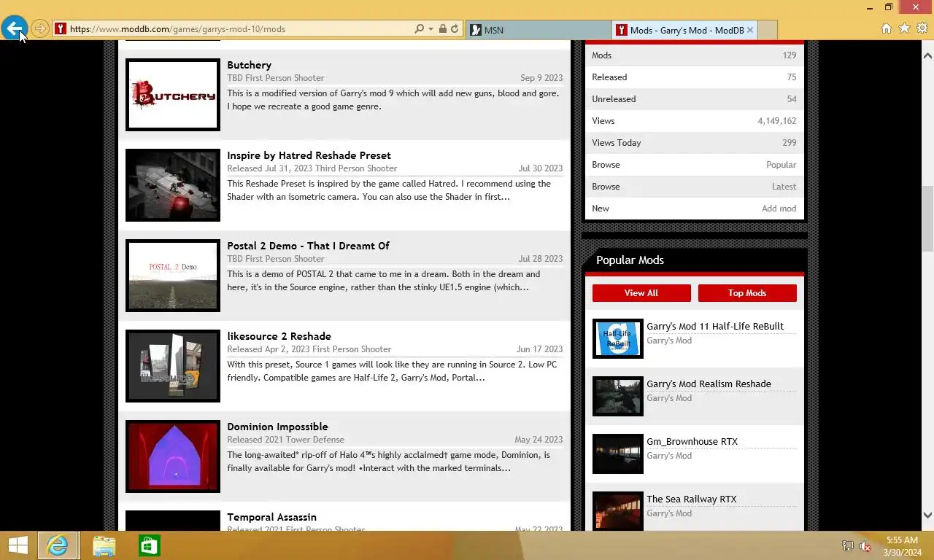
Task: Click the Home icon in browser toolbar
Action: [887, 28]
